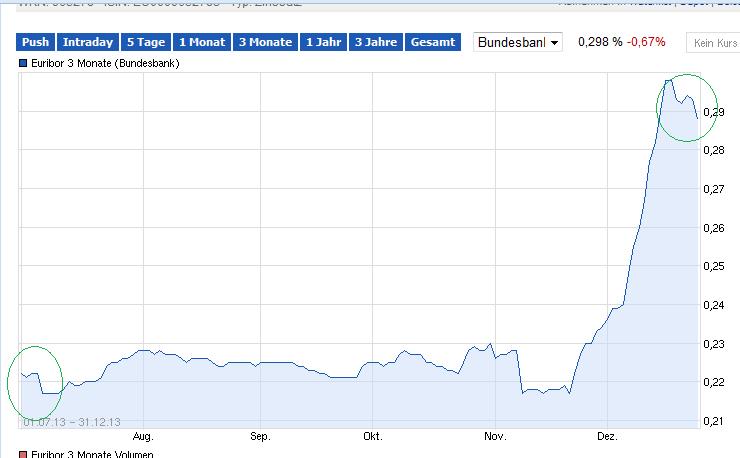Select the Push chart mode

(35, 42)
